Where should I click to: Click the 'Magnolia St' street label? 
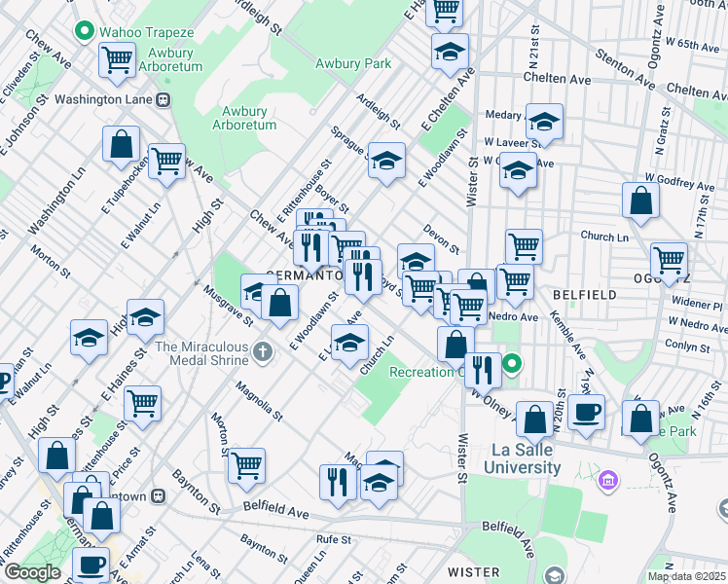pos(259,401)
